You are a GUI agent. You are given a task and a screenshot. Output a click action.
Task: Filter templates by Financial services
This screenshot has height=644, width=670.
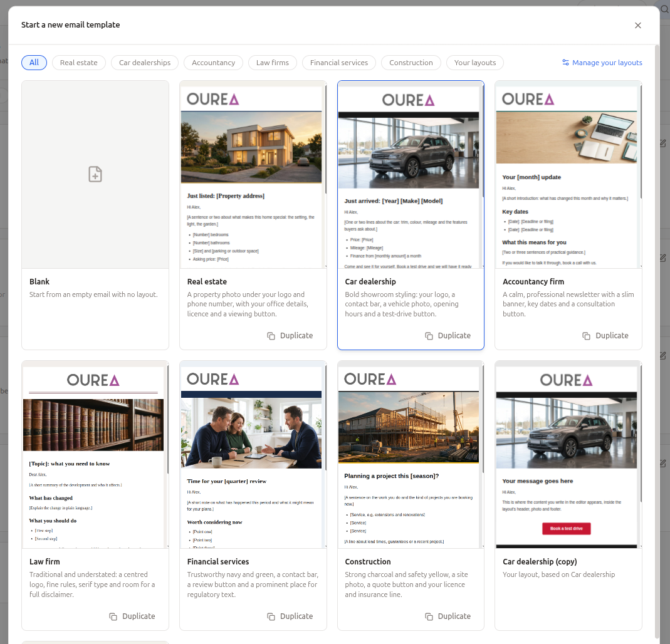[339, 63]
